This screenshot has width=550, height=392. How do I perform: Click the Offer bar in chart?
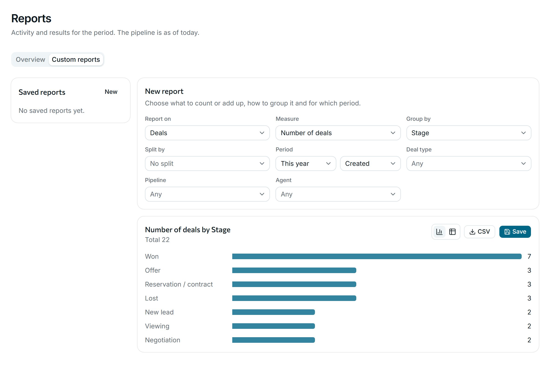click(x=294, y=270)
